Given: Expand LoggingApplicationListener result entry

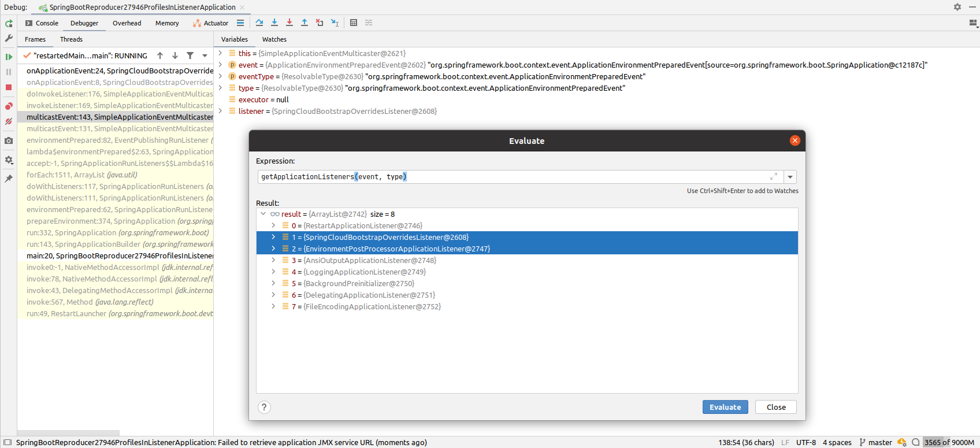Looking at the screenshot, I should click(273, 272).
